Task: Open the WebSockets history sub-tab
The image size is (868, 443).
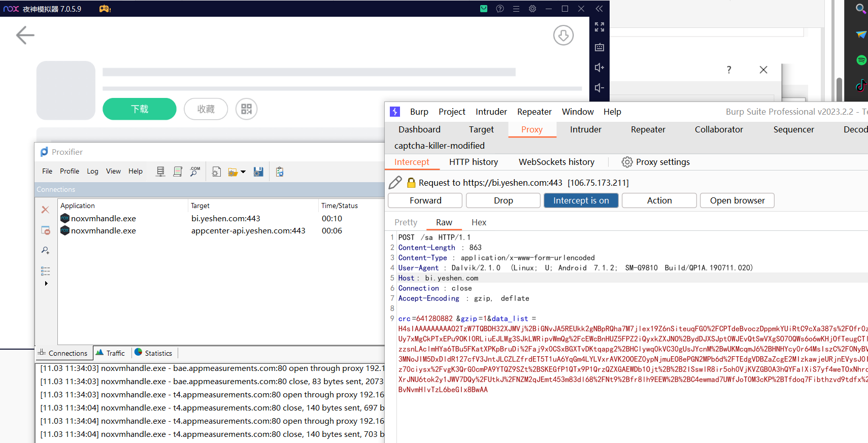Action: point(556,162)
